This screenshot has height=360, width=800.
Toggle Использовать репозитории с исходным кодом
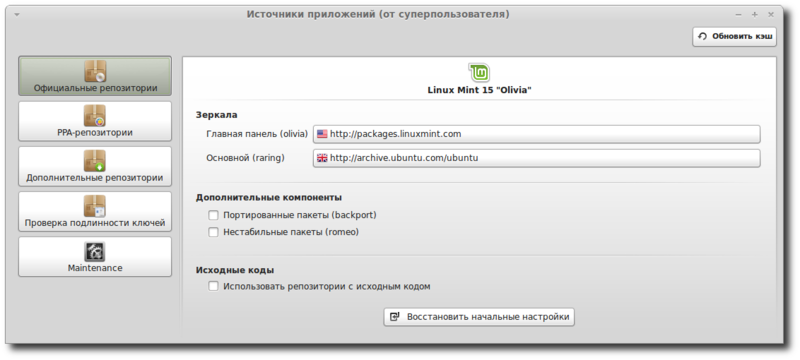(213, 286)
